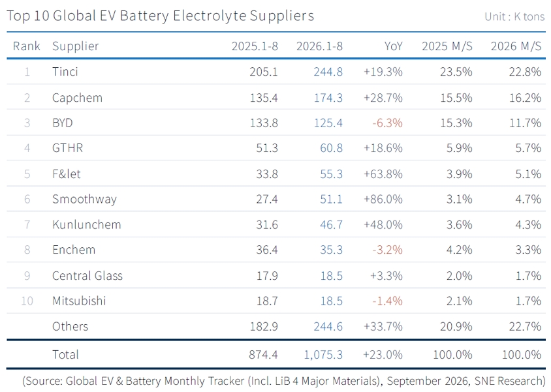Select the F&let row name

tap(67, 174)
